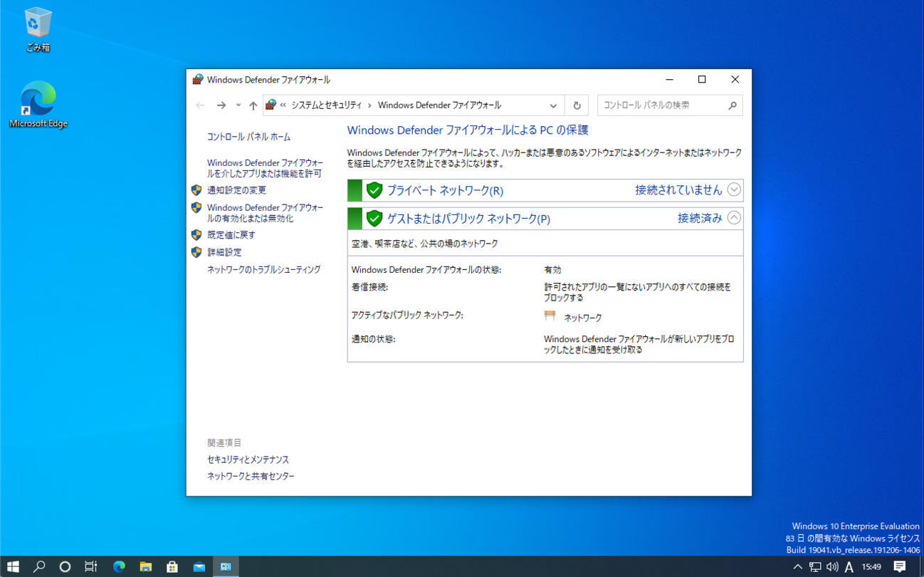Viewport: 924px width, 577px height.
Task: Open the 通知設定の変更 link
Action: coord(236,190)
